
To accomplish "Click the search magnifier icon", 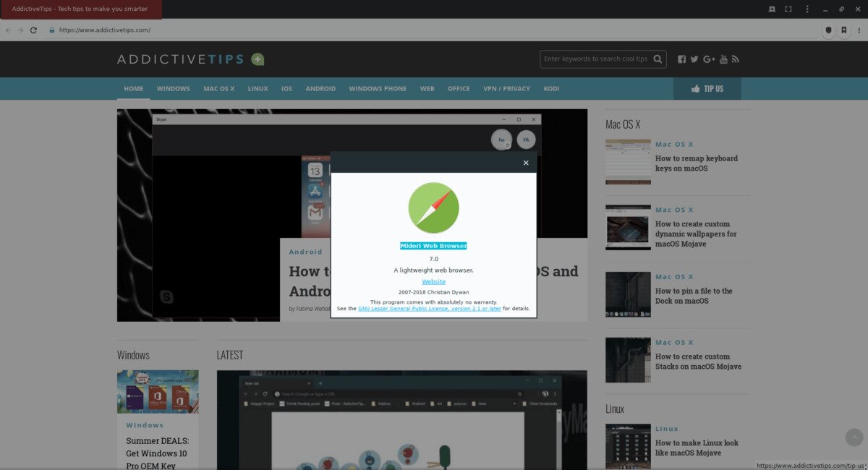I will (658, 59).
